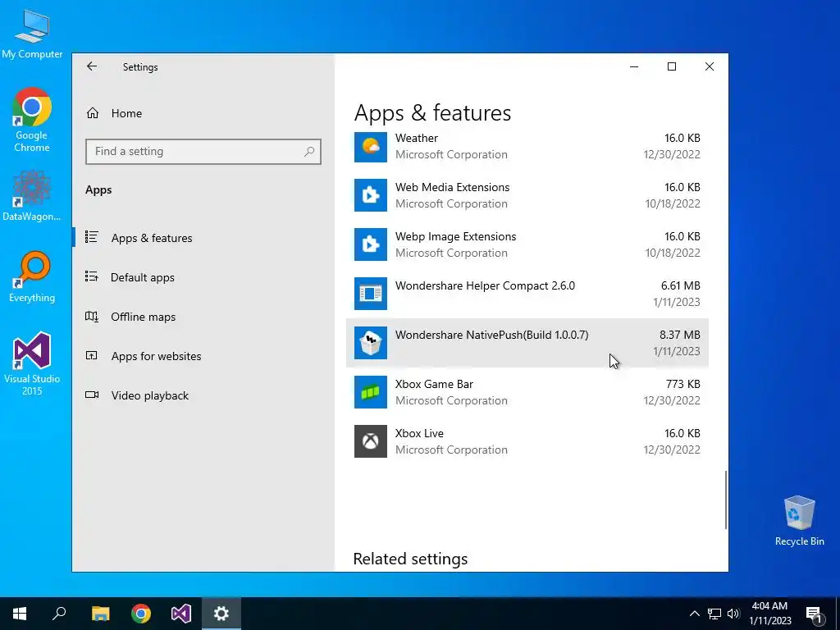
Task: Click the Webp Image Extensions icon
Action: point(370,244)
